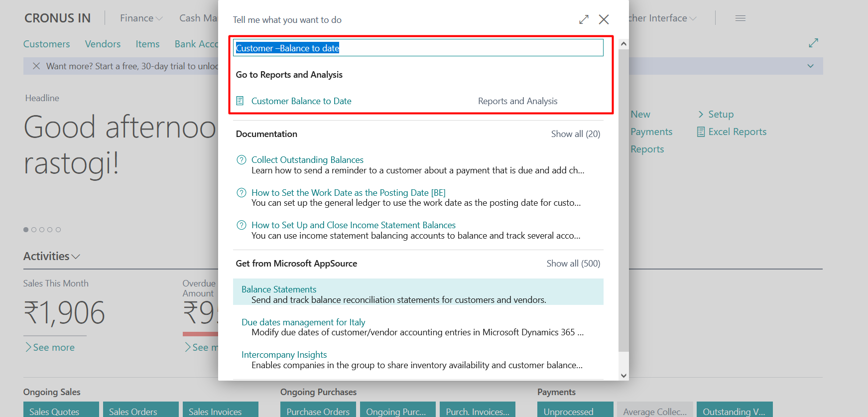Expand the Setup actions group
This screenshot has width=868, height=417.
point(716,114)
